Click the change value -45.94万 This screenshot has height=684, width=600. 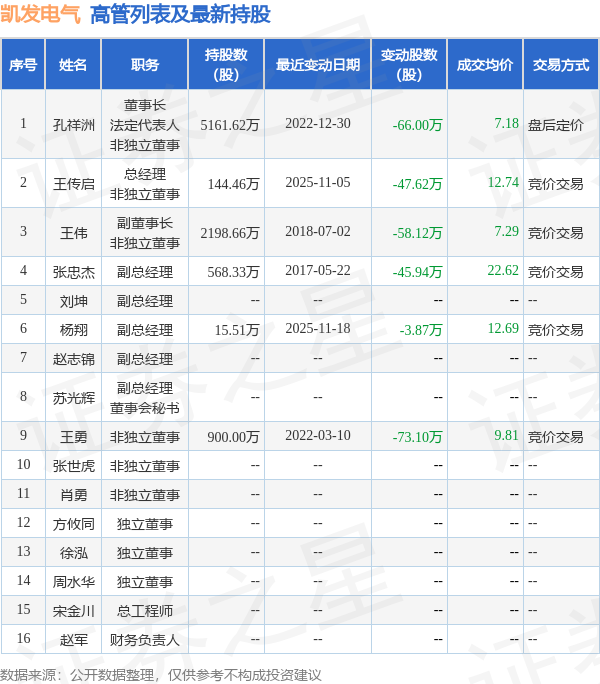pyautogui.click(x=417, y=272)
